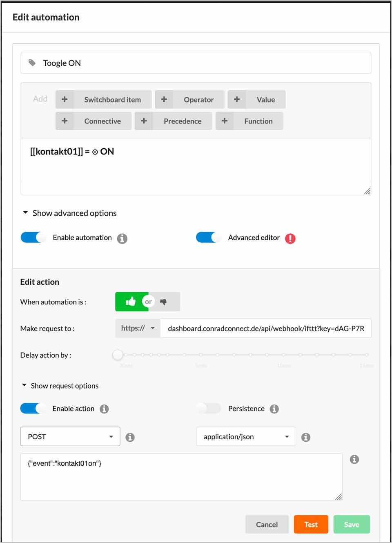392x543 pixels.
Task: Click the plus icon of Value
Action: pos(237,99)
